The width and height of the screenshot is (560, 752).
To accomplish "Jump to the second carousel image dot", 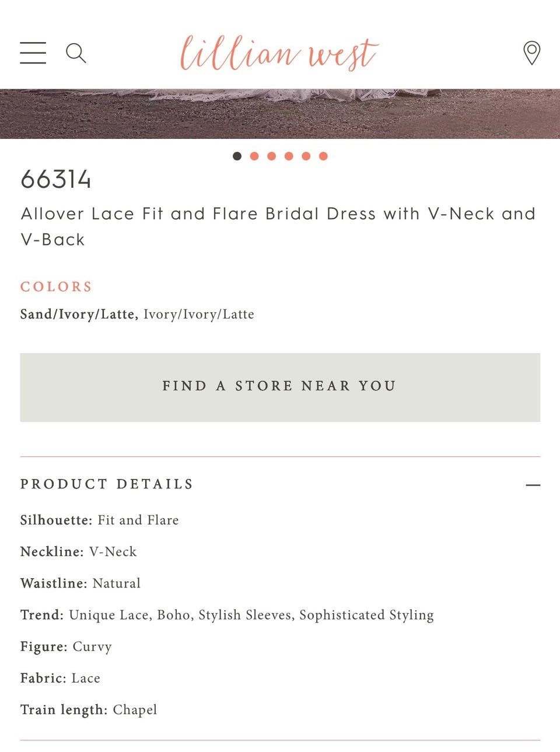I will click(254, 156).
